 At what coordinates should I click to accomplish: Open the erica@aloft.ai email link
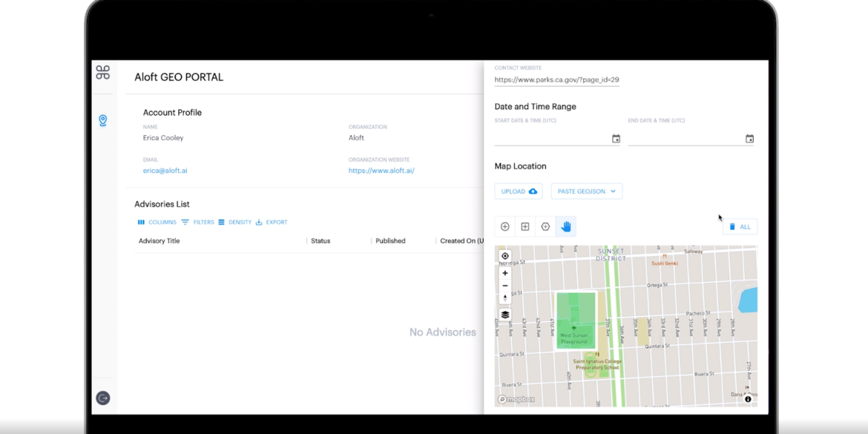click(165, 171)
